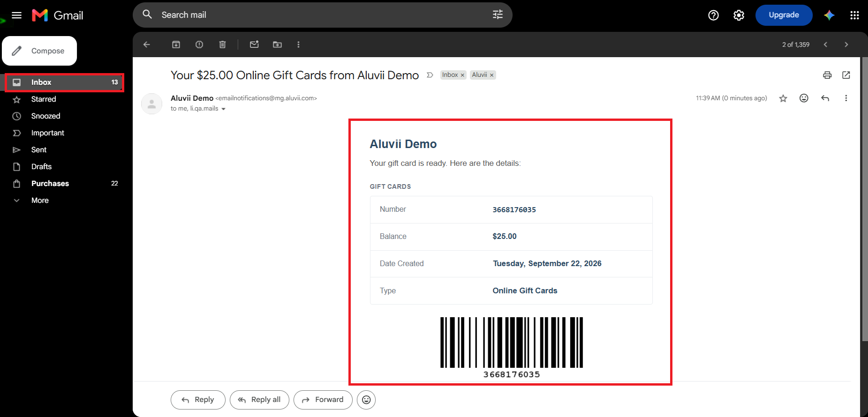The height and width of the screenshot is (417, 868).
Task: Print the email using the printer icon
Action: click(x=827, y=75)
